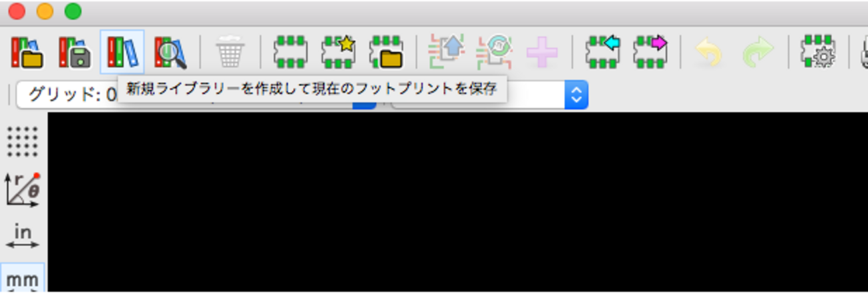The width and height of the screenshot is (868, 296).
Task: Create a new empty footprint
Action: coord(290,52)
